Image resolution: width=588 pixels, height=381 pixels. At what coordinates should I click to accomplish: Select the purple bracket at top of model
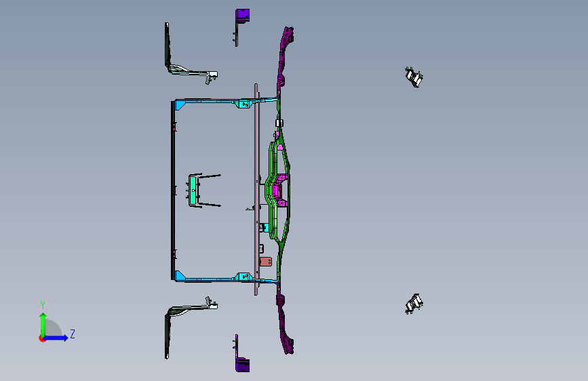click(x=242, y=26)
